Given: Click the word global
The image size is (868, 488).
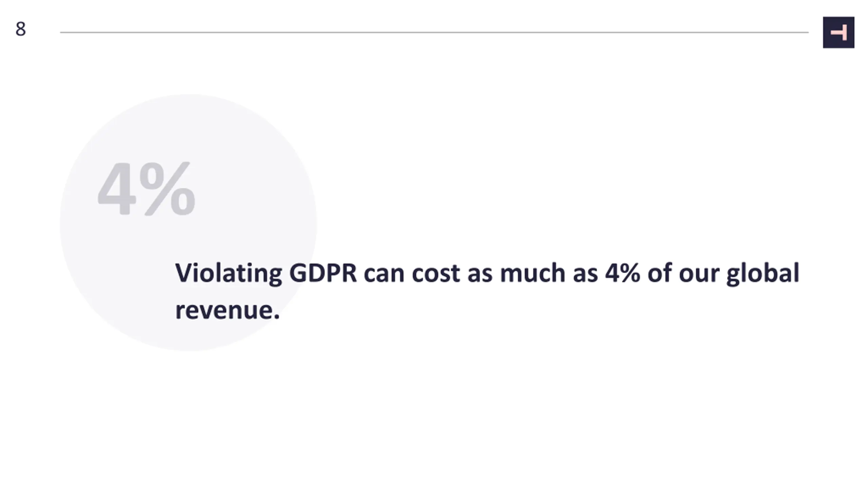Looking at the screenshot, I should coord(763,274).
